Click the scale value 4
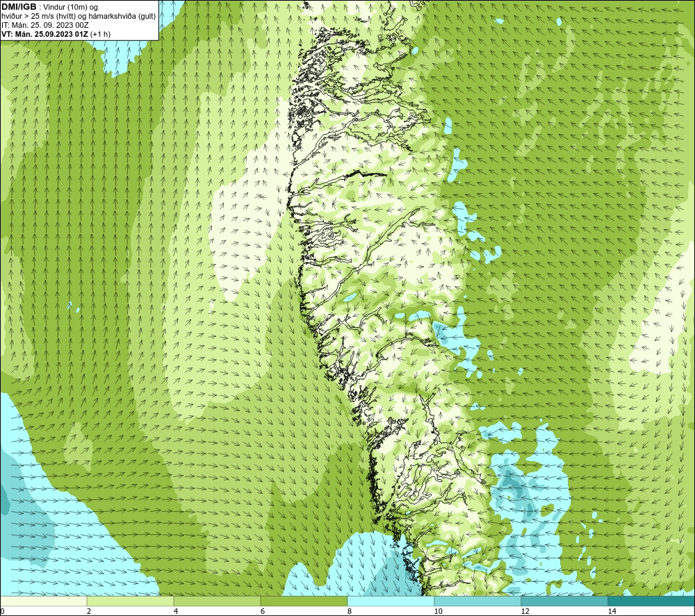This screenshot has width=695, height=616. 176,611
